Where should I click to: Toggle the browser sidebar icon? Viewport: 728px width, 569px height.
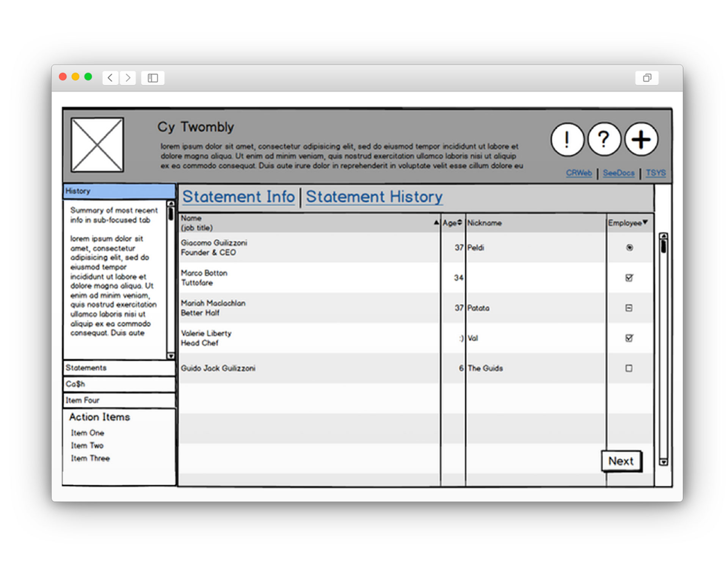[153, 78]
